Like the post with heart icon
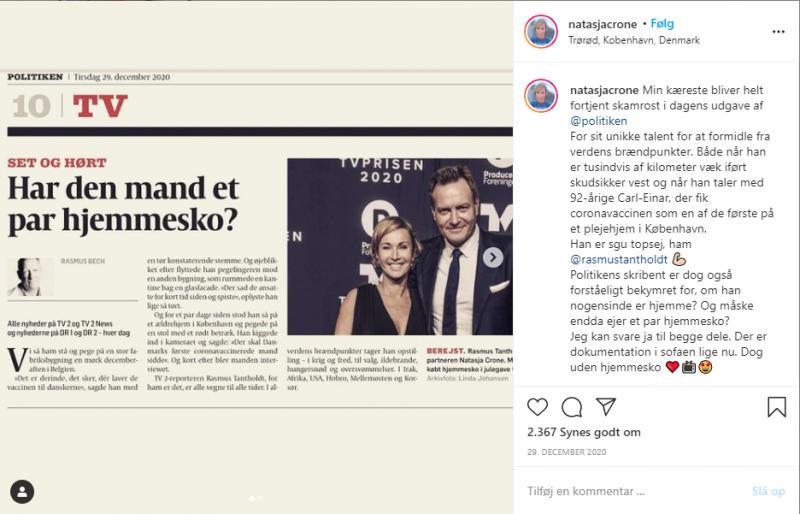The height and width of the screenshot is (514, 800). (537, 407)
